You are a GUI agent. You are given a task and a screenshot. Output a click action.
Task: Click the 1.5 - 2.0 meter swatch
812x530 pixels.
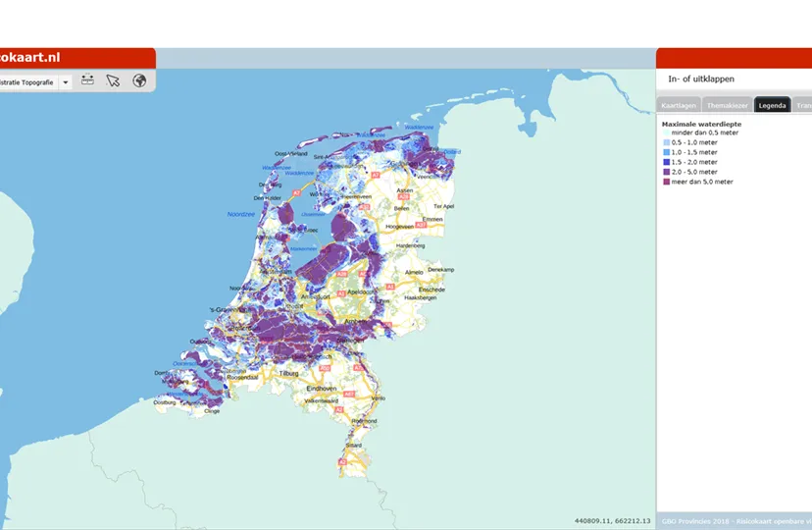click(666, 162)
